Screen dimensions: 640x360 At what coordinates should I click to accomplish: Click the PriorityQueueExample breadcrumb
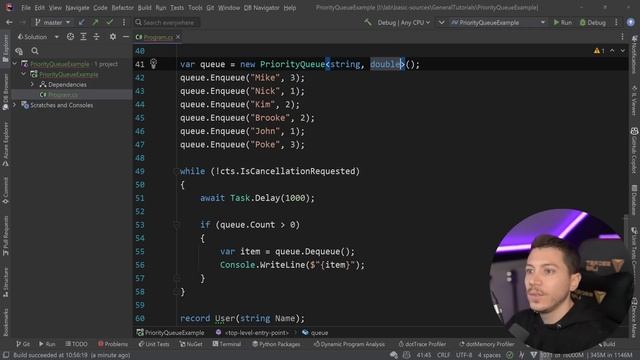[x=170, y=333]
